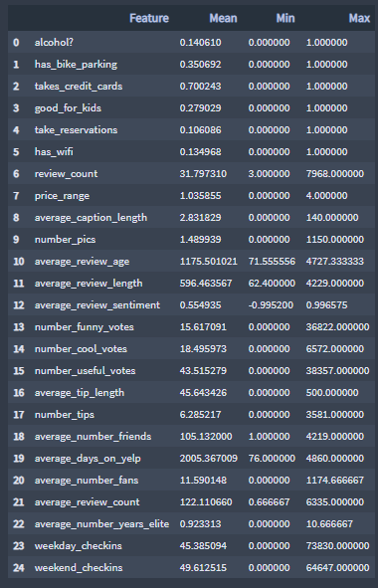Select the takes_credit_cards feature cell

point(79,86)
